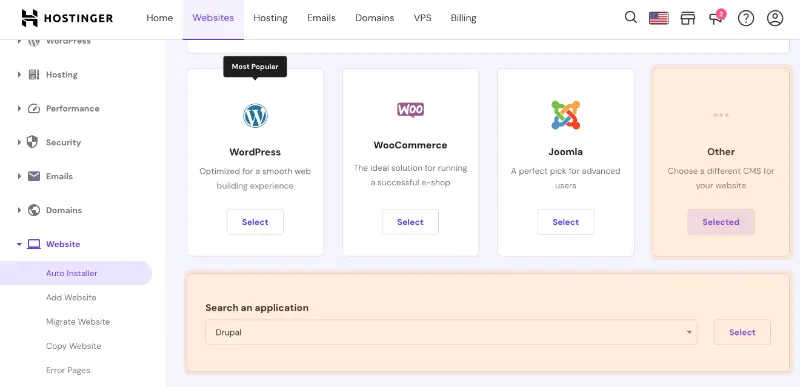
Task: Click the WordPress icon in sidebar
Action: click(x=34, y=42)
